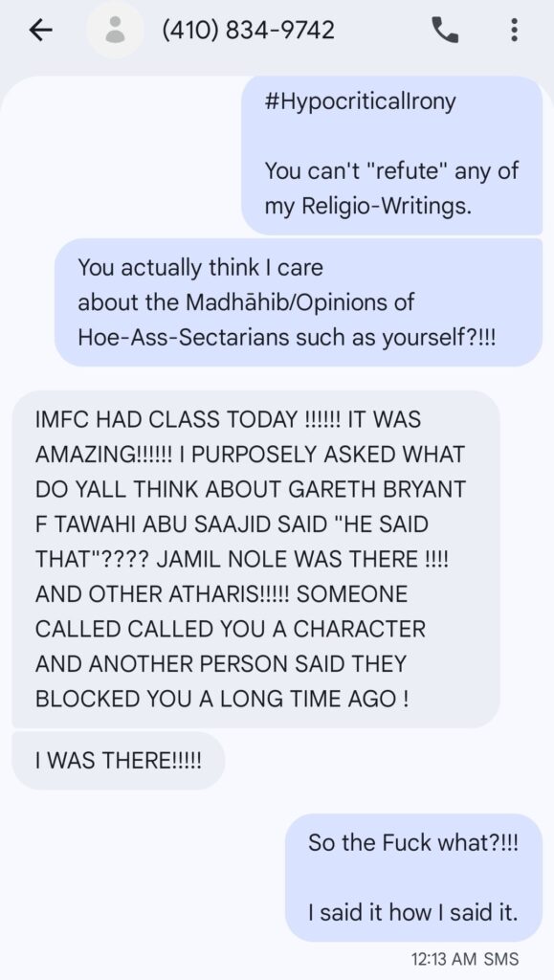Screen dimensions: 554x980
Task: Call the contact with phone icon
Action: tap(445, 30)
